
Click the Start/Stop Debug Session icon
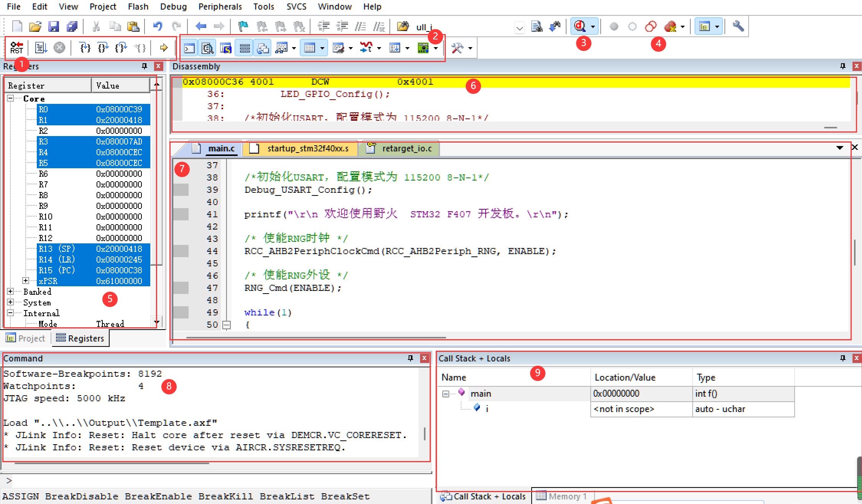click(580, 26)
